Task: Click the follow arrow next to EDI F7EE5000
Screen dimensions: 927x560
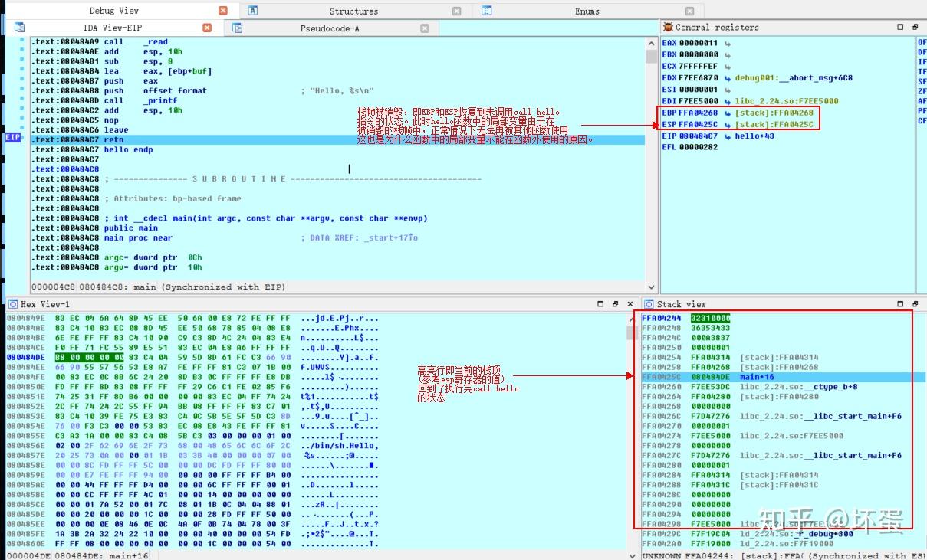Action: (x=728, y=100)
